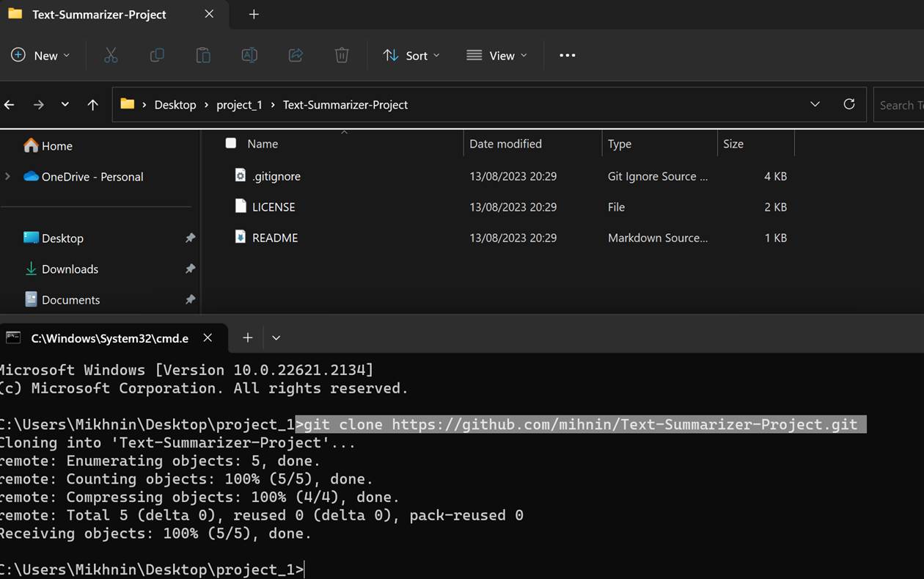
Task: Refresh the current folder view
Action: click(x=849, y=104)
